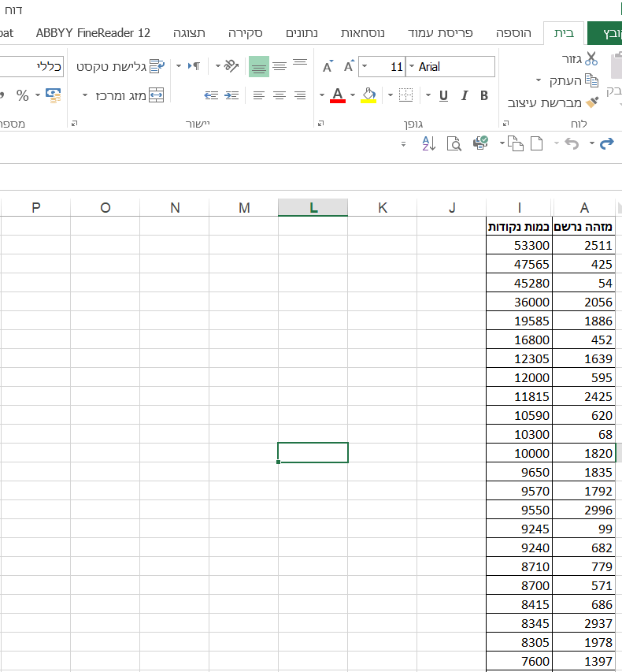Expand the underline style dropdown arrow

click(428, 95)
